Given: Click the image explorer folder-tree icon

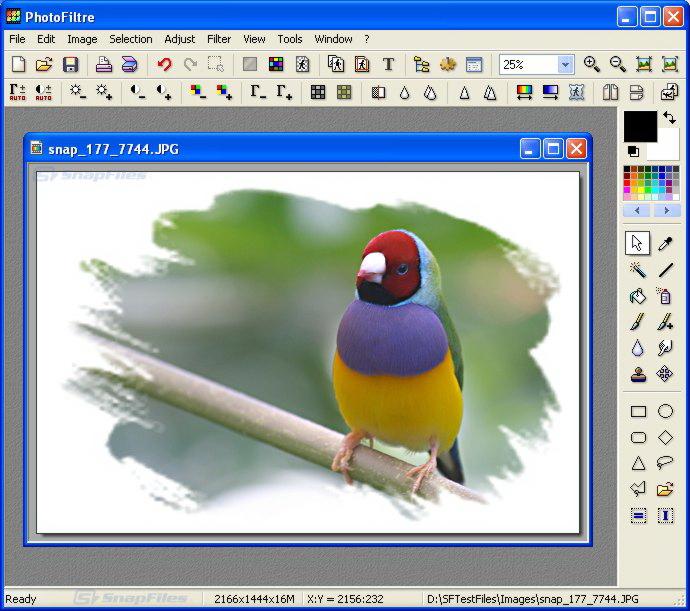Looking at the screenshot, I should coord(422,65).
